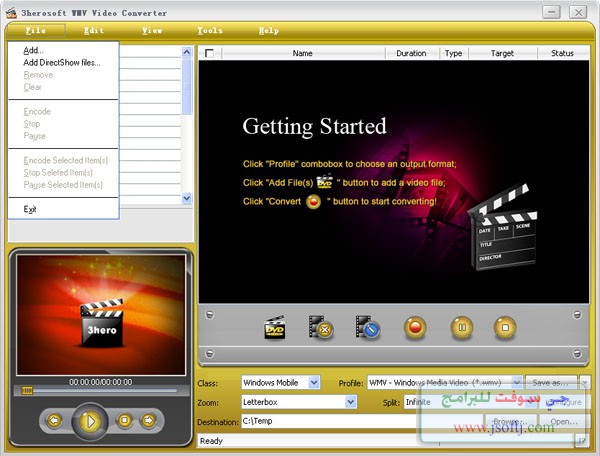Image resolution: width=600 pixels, height=456 pixels.
Task: Open the View menu
Action: pyautogui.click(x=152, y=31)
